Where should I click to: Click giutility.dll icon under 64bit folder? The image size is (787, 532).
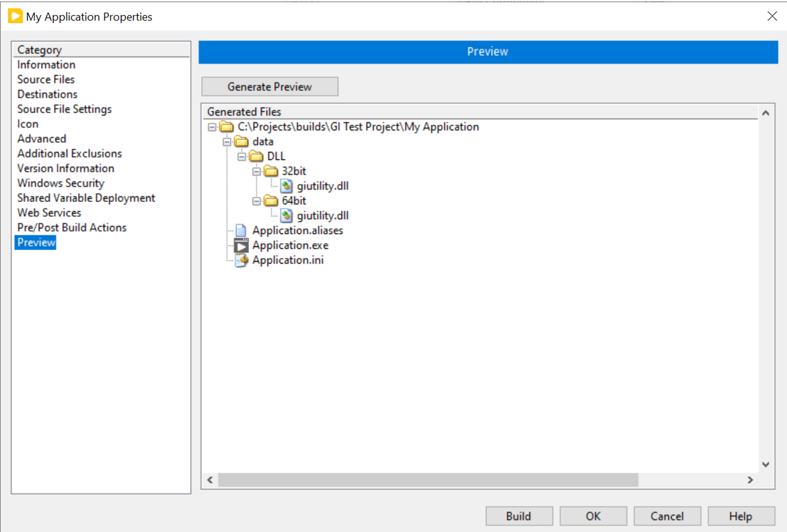[286, 216]
